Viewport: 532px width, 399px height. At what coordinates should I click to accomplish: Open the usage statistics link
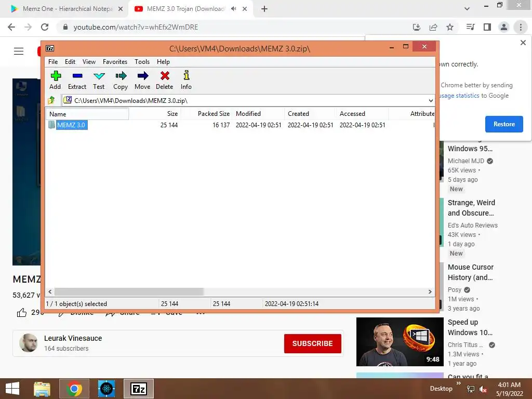click(459, 96)
